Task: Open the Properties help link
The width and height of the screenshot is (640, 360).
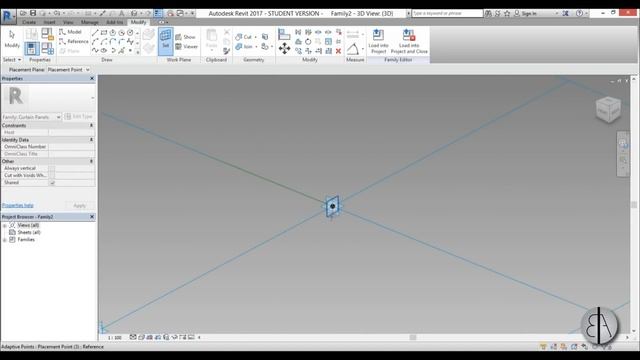Action: pyautogui.click(x=18, y=205)
